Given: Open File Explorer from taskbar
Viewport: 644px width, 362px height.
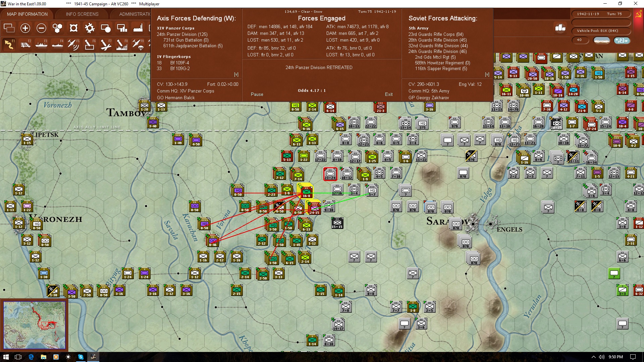Looking at the screenshot, I should (x=43, y=357).
